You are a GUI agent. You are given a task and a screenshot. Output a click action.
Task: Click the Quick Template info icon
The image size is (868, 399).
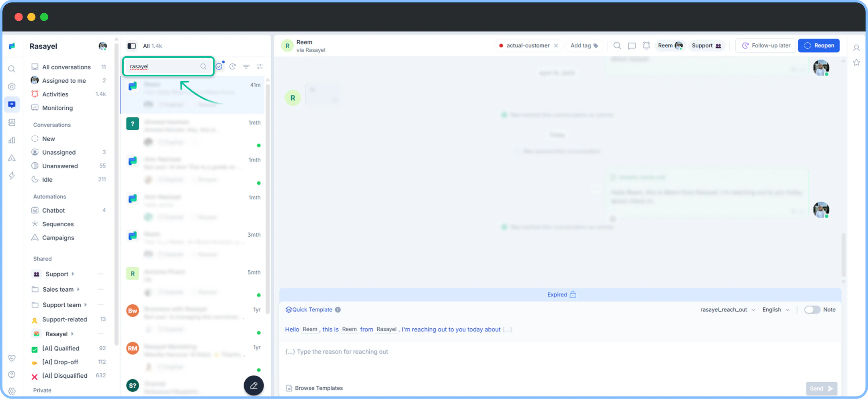click(x=338, y=309)
